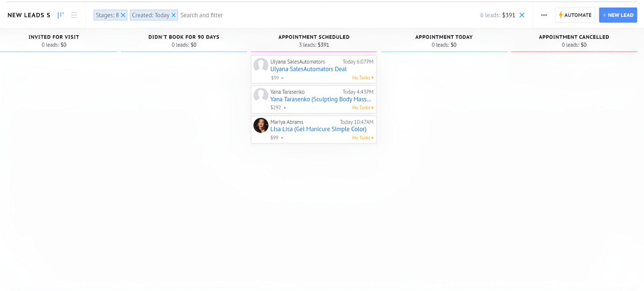644x291 pixels.
Task: Click Yana Tarasenko avatar placeholder
Action: [261, 95]
